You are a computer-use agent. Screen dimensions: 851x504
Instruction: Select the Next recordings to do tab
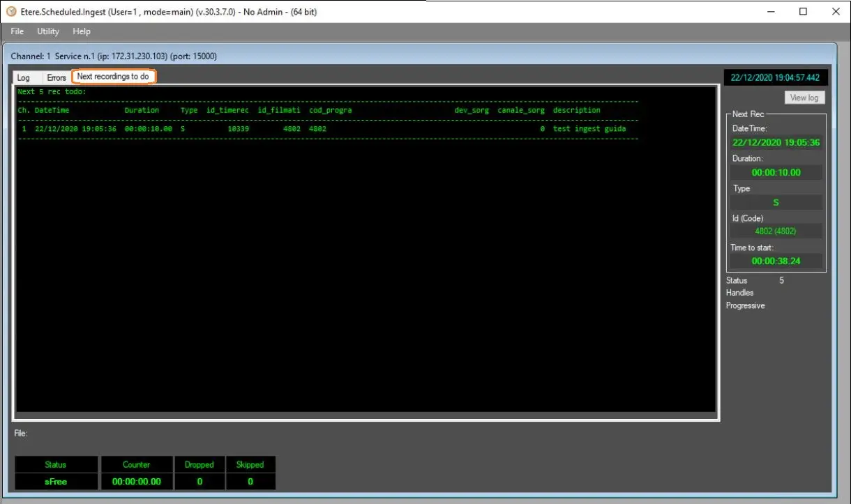(x=113, y=77)
